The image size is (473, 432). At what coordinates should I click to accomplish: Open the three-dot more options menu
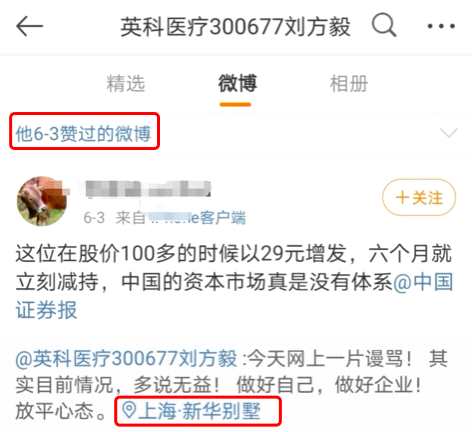441,26
